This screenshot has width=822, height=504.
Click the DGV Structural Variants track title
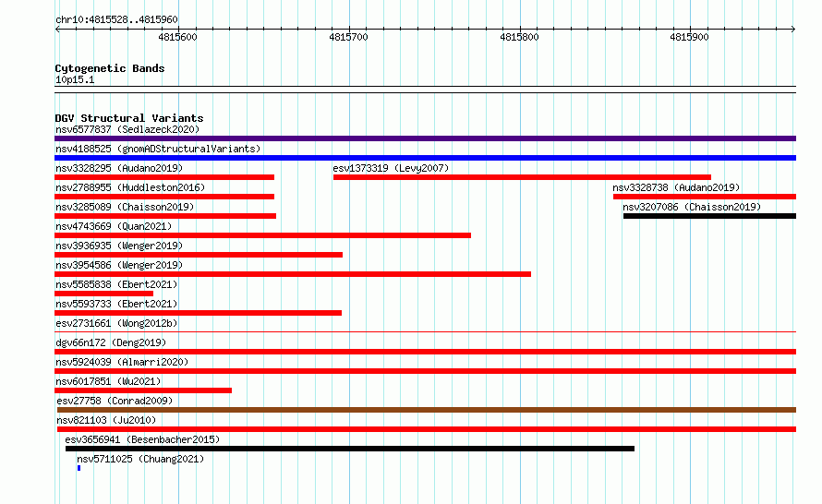coord(129,118)
